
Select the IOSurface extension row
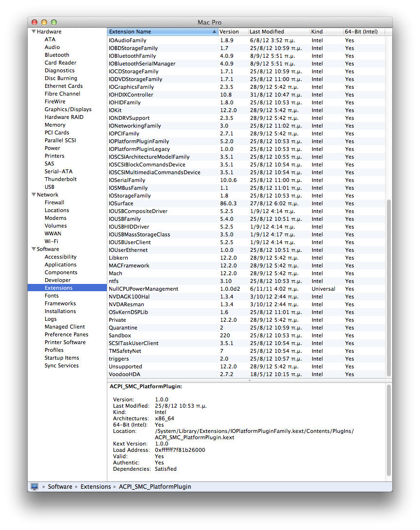(246, 203)
